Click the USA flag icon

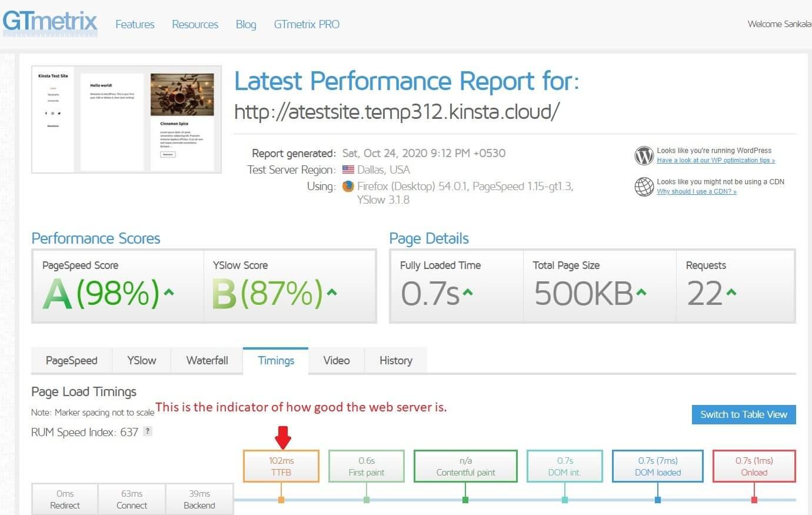(x=348, y=170)
